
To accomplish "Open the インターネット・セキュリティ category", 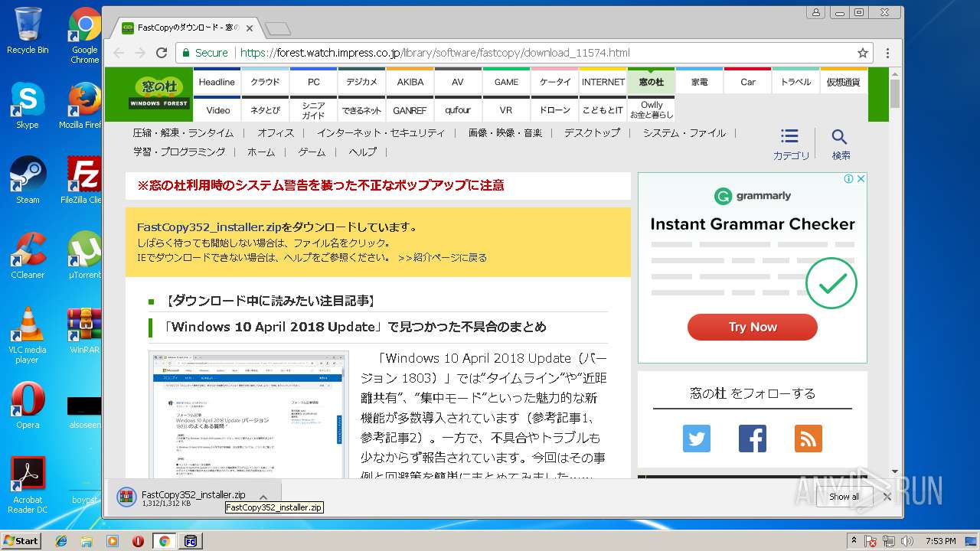I will tap(381, 132).
